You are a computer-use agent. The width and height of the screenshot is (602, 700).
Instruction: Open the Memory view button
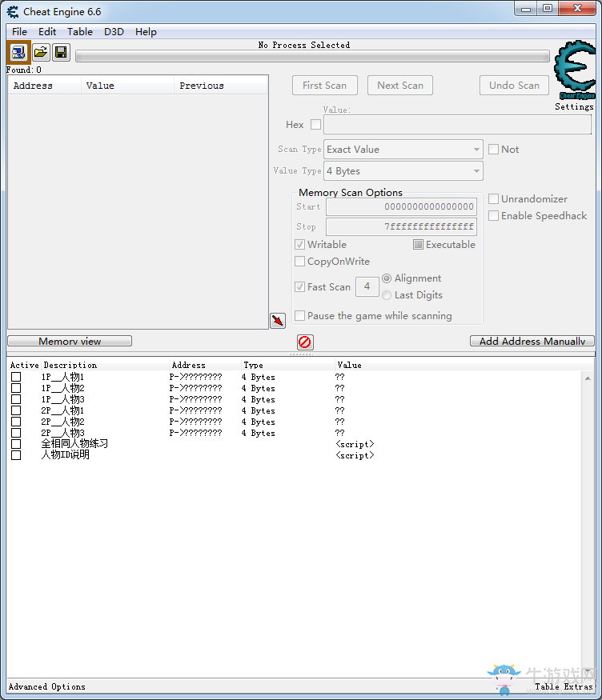pyautogui.click(x=70, y=341)
